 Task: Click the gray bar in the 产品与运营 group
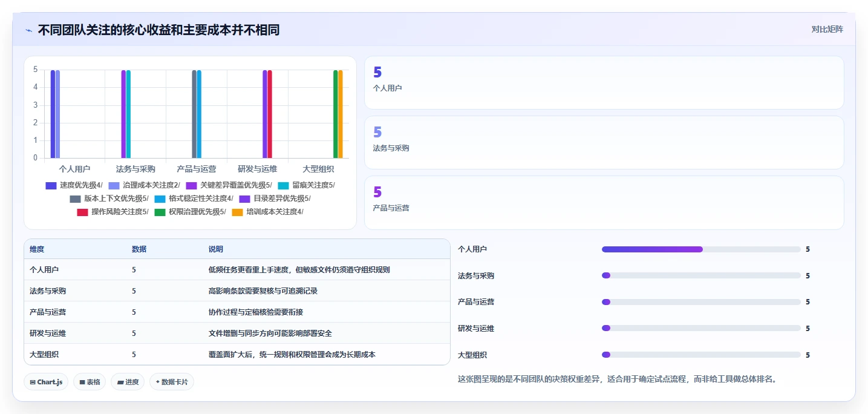(194, 114)
